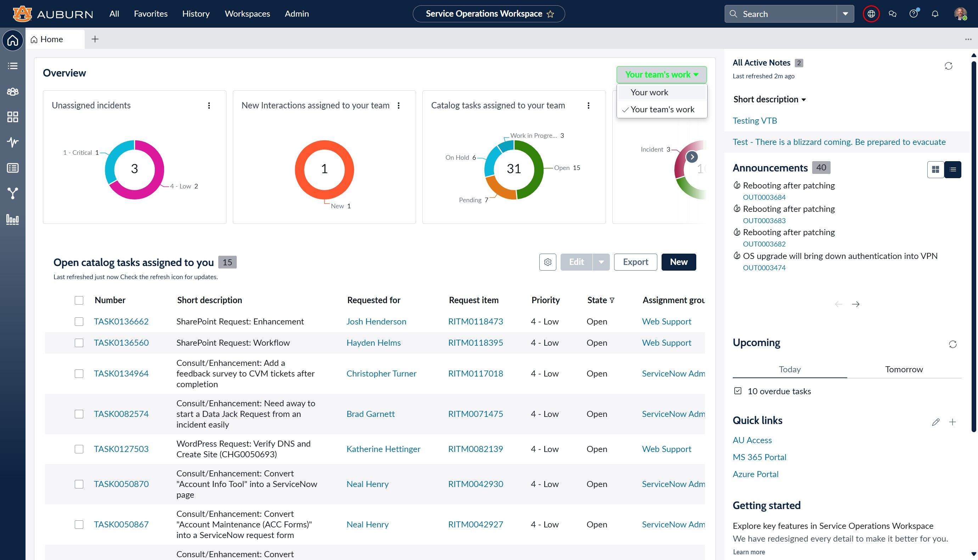Click the list view sidebar icon
Viewport: 978px width, 560px height.
[13, 66]
